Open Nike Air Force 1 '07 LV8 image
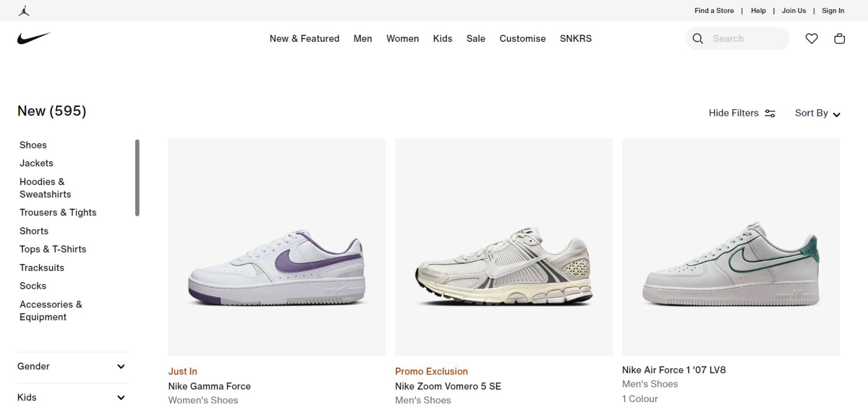868x410 pixels. click(731, 247)
